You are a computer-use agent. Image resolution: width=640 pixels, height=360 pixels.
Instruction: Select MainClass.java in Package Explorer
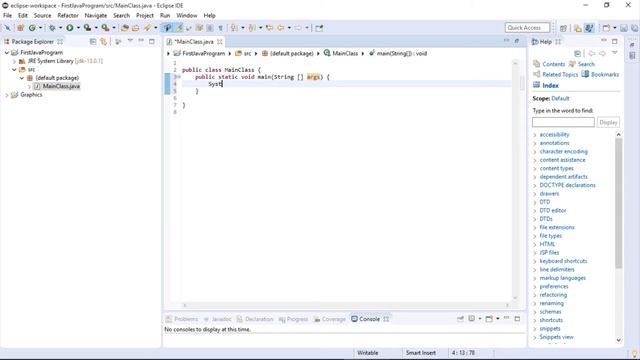click(x=61, y=86)
